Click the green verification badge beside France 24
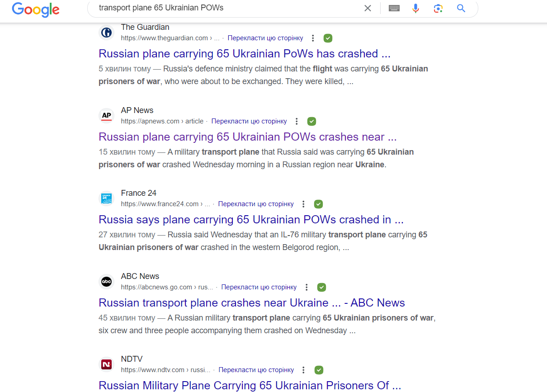 click(318, 204)
